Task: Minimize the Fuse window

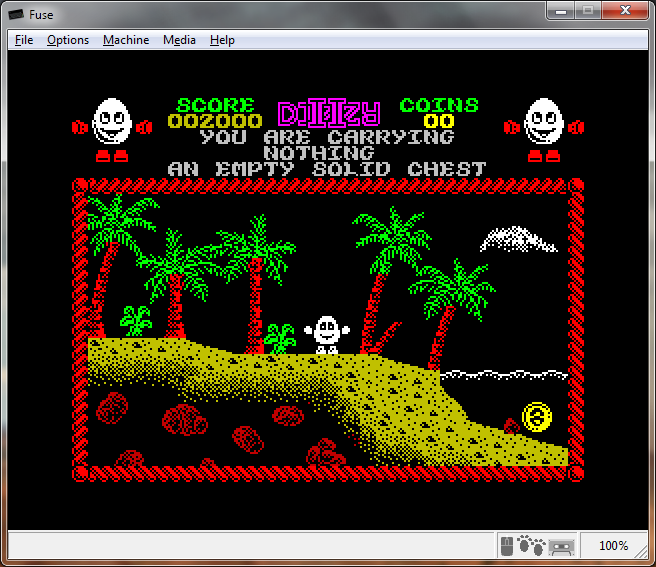Action: [x=561, y=11]
